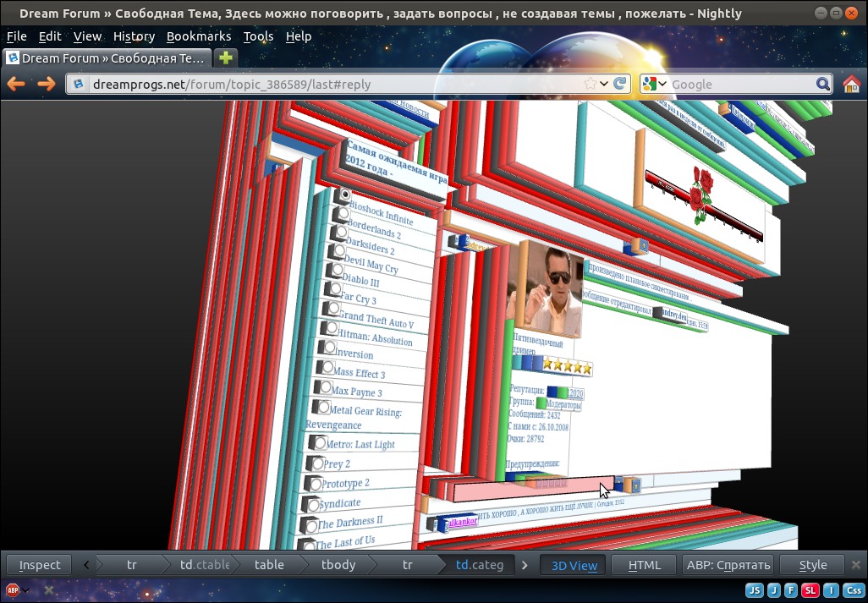The width and height of the screenshot is (868, 603).
Task: Open the Help menu
Action: 299,36
